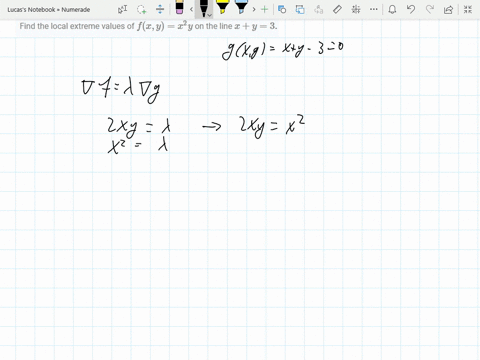Exit full screen mode
The width and height of the screenshot is (480, 360).
468,9
